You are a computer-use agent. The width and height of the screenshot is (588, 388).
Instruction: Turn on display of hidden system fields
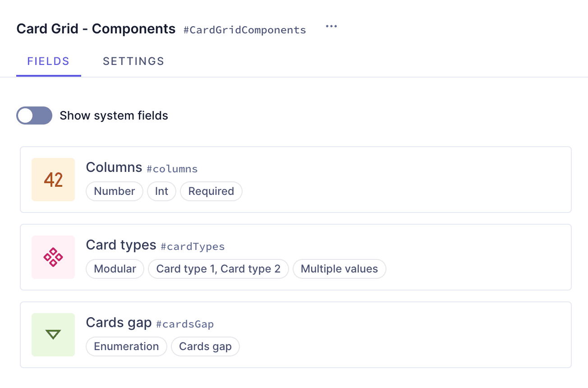[34, 115]
